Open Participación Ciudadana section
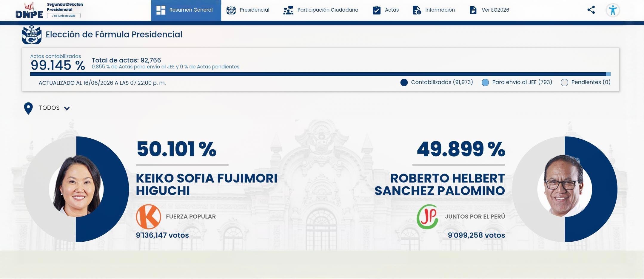The width and height of the screenshot is (644, 279). pyautogui.click(x=321, y=10)
